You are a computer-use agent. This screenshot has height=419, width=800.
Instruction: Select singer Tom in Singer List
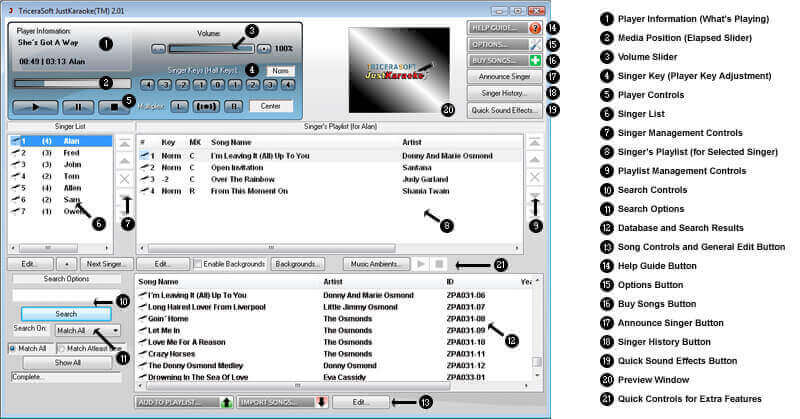point(60,176)
